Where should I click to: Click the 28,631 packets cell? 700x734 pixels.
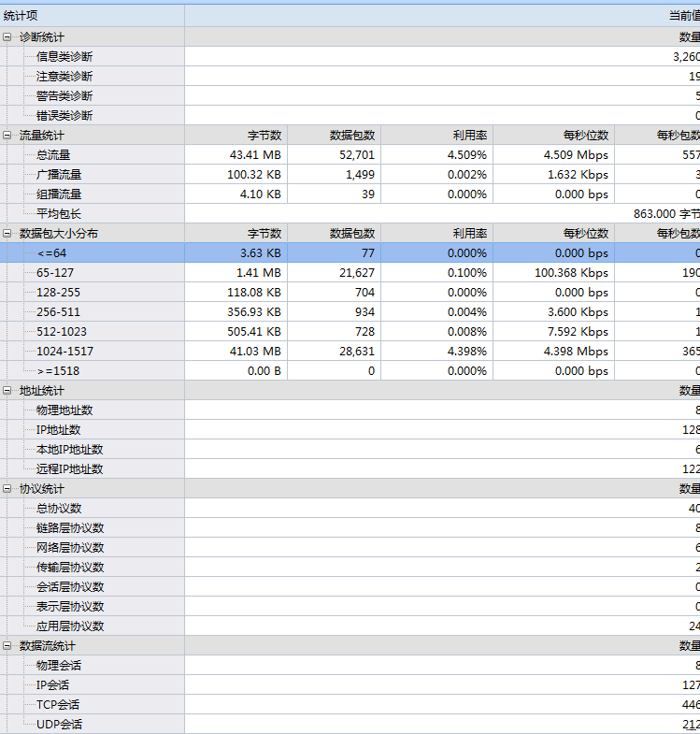coord(335,352)
